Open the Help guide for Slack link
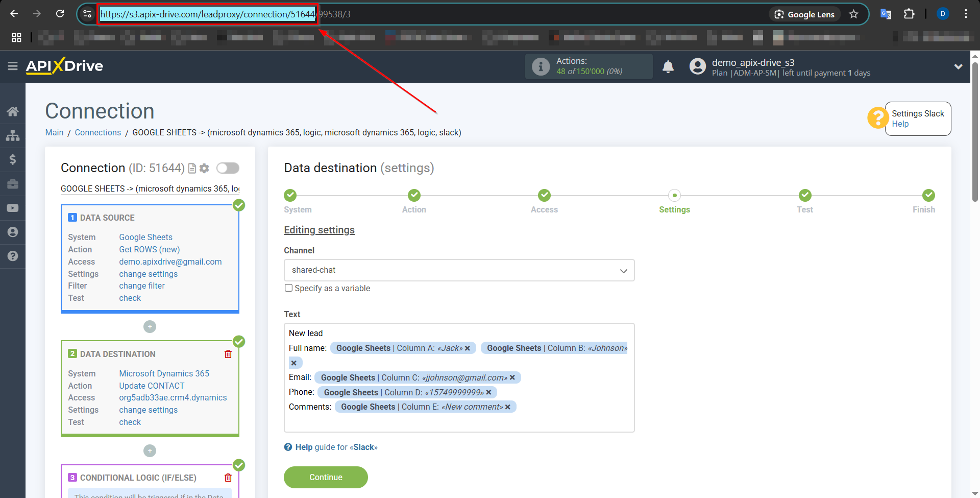Screen dimensions: 980x498 [x=331, y=447]
